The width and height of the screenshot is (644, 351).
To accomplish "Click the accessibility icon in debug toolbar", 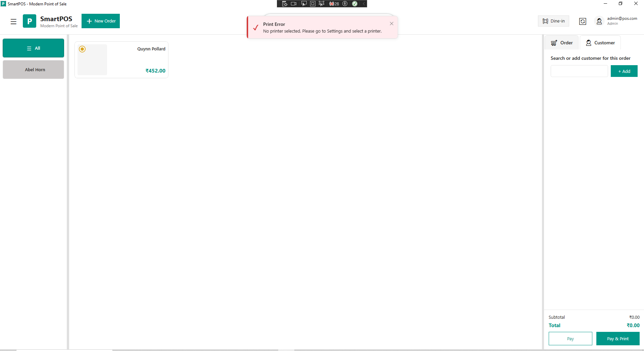I will (x=345, y=4).
